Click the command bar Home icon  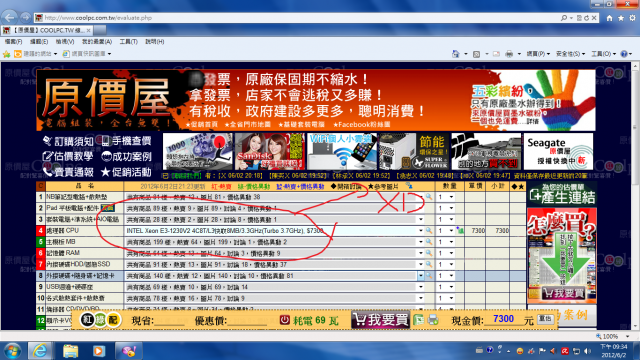coord(456,54)
